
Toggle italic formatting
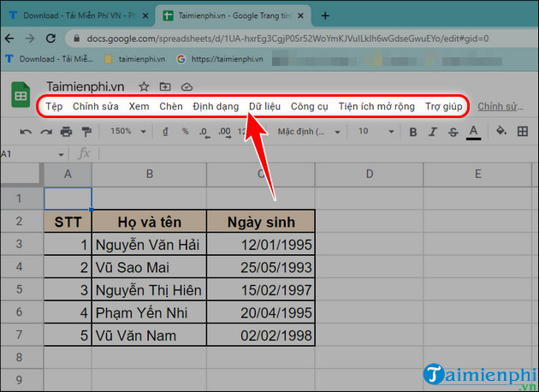pos(433,132)
